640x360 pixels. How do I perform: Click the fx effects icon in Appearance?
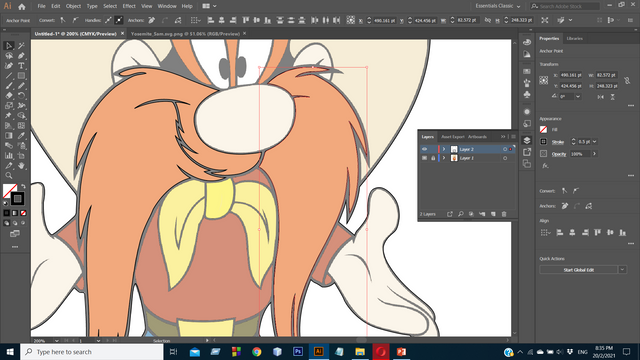pyautogui.click(x=545, y=166)
